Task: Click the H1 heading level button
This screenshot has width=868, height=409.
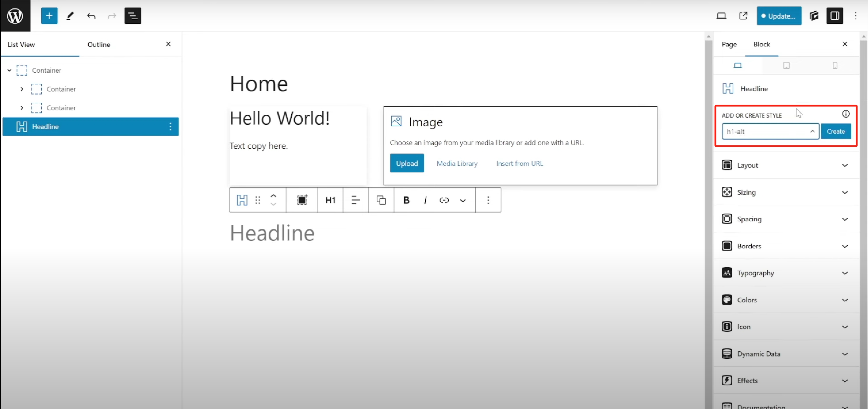Action: [x=330, y=200]
